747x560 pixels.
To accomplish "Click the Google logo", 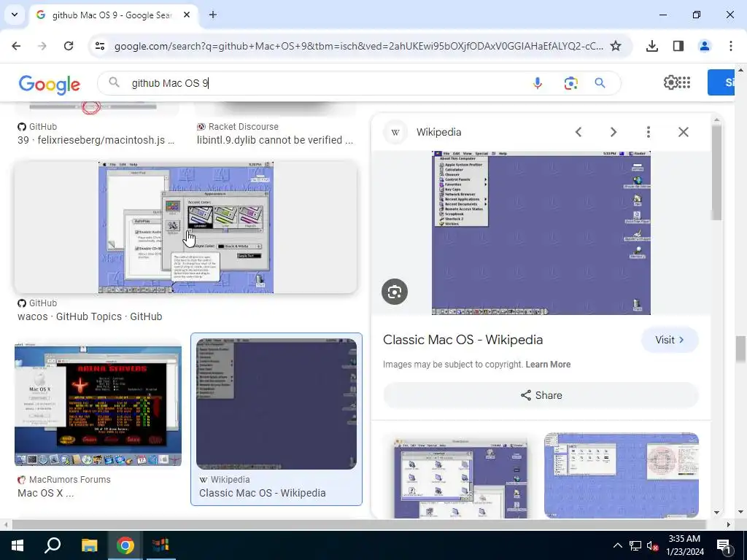I will [x=49, y=85].
